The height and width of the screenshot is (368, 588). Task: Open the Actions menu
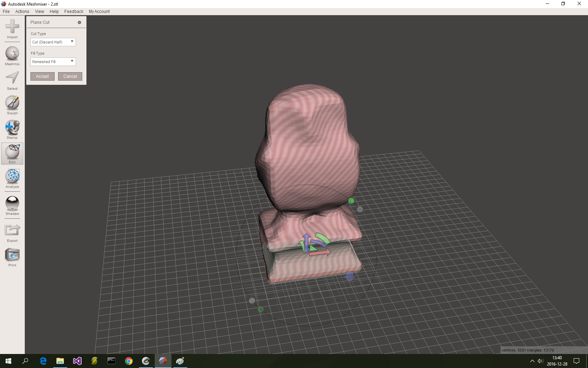[22, 11]
